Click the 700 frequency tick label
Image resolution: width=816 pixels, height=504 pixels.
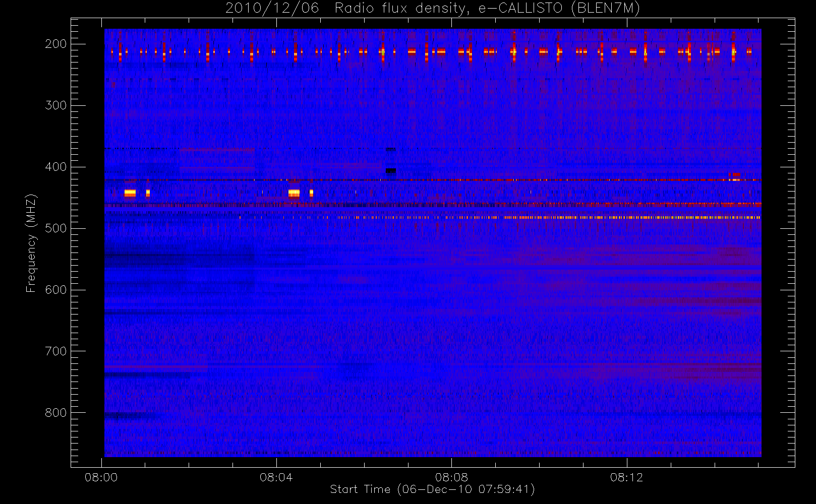(x=56, y=351)
